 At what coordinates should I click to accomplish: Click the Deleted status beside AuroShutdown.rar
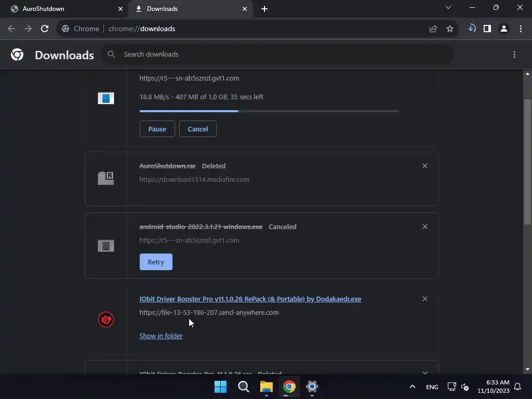tap(214, 166)
